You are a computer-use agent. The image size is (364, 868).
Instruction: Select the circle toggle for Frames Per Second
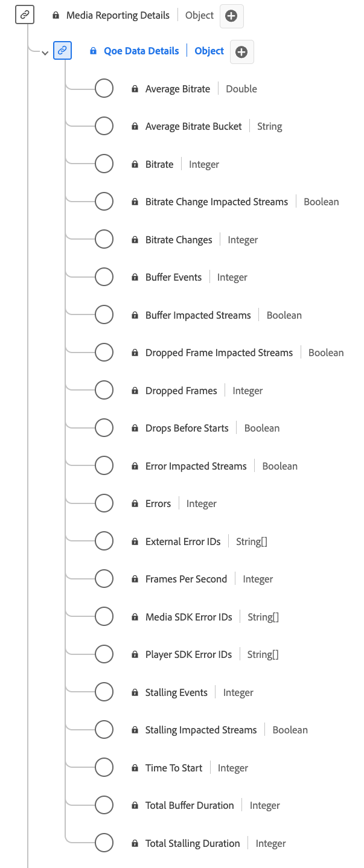[103, 578]
